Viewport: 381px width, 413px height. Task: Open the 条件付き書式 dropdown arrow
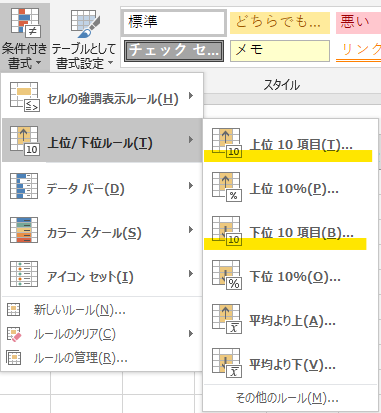38,63
